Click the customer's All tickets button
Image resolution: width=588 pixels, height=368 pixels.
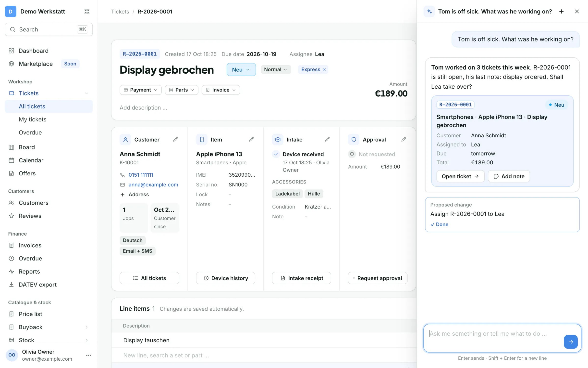(x=149, y=278)
